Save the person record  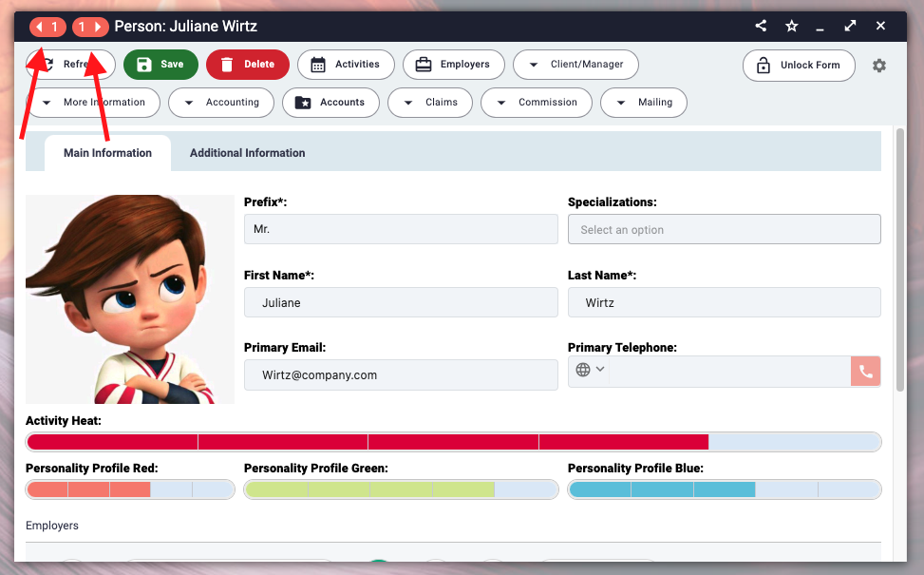(x=160, y=65)
